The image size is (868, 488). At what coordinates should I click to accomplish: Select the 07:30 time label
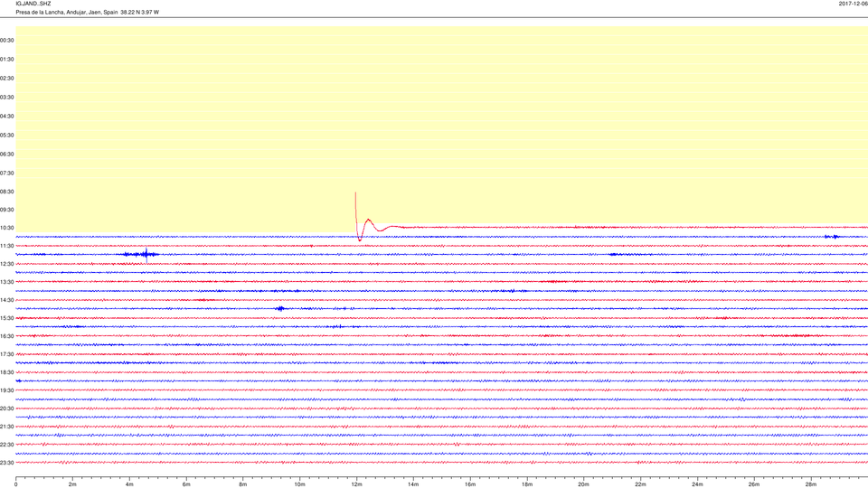point(7,173)
